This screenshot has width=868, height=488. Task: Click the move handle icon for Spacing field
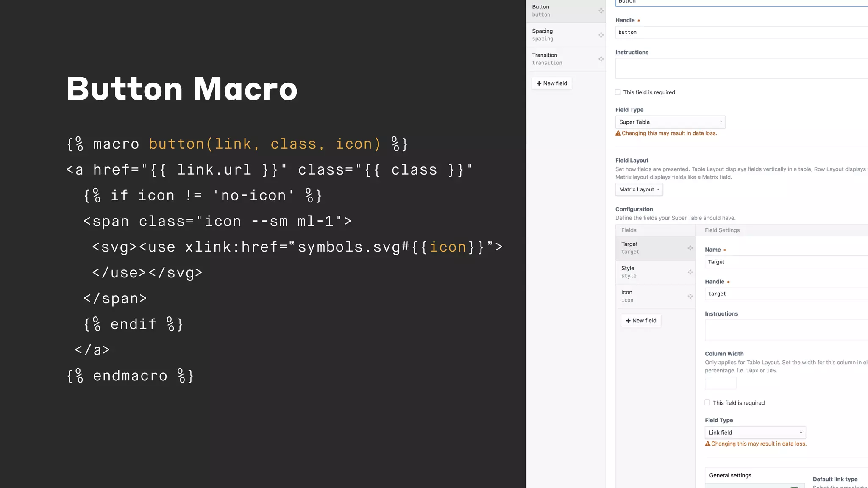click(601, 35)
